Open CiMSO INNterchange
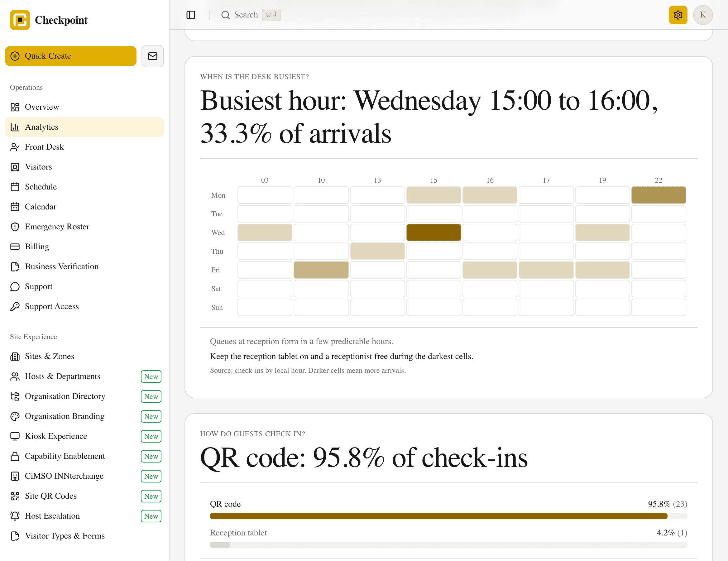728x561 pixels. pyautogui.click(x=84, y=476)
